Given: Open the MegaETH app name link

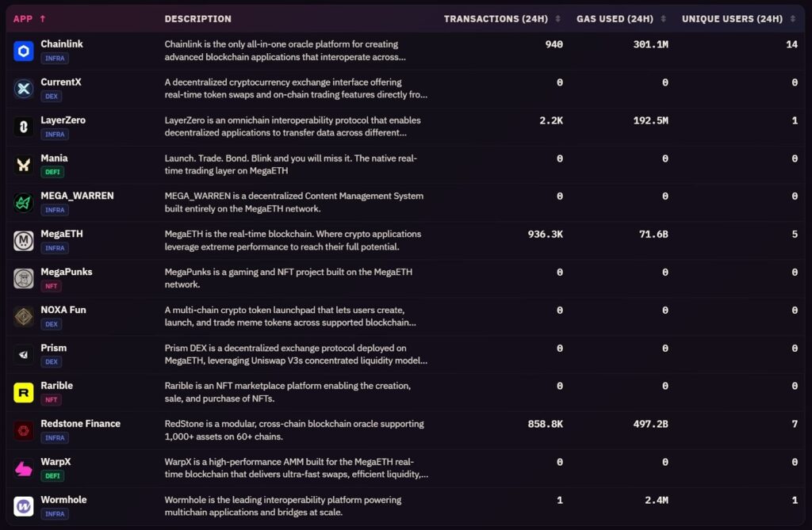Looking at the screenshot, I should (x=62, y=234).
